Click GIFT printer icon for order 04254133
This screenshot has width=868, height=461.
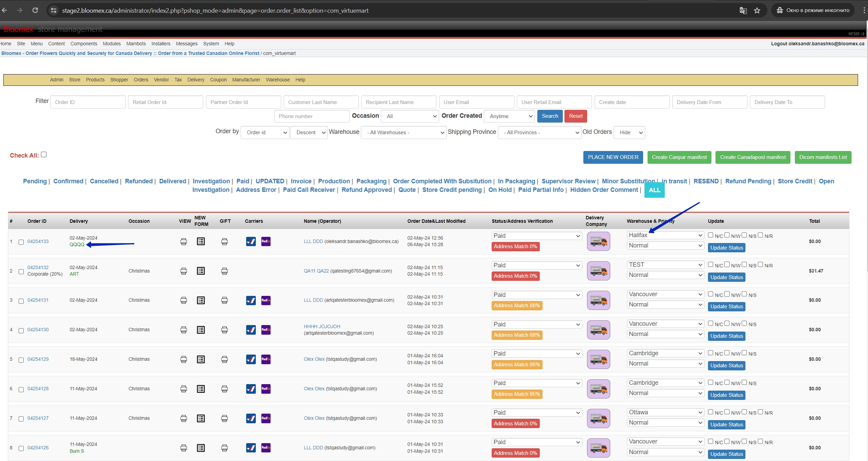tap(225, 242)
